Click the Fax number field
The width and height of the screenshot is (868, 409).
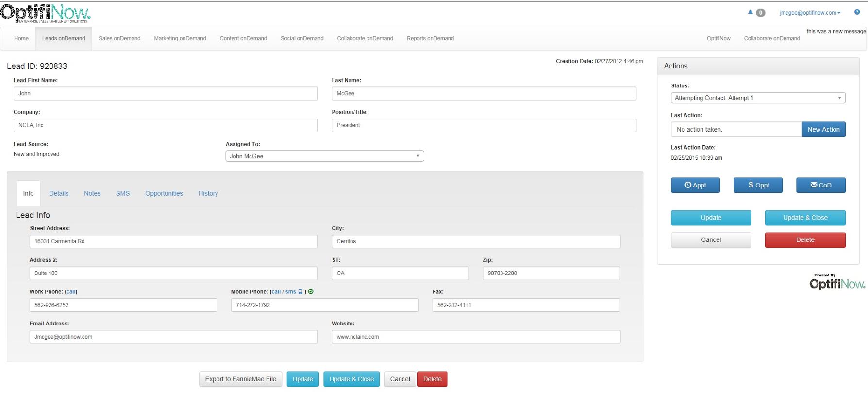pyautogui.click(x=526, y=305)
